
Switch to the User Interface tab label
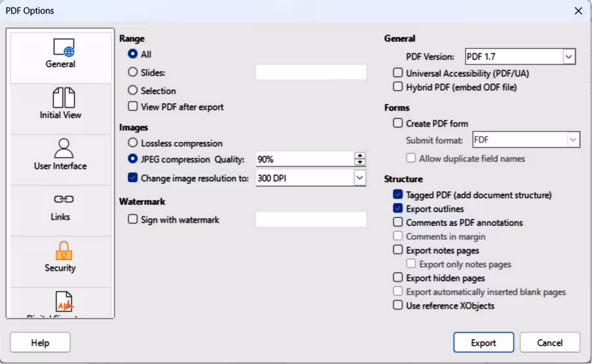[61, 166]
